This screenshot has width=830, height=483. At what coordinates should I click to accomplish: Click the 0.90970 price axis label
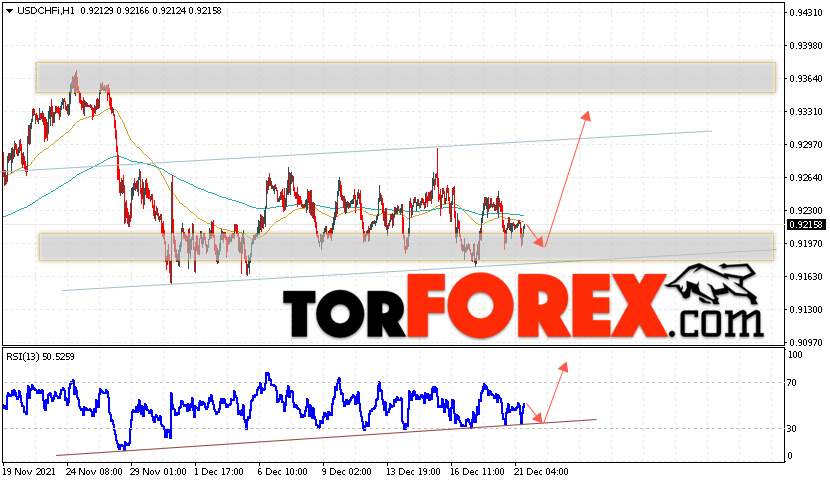[806, 343]
